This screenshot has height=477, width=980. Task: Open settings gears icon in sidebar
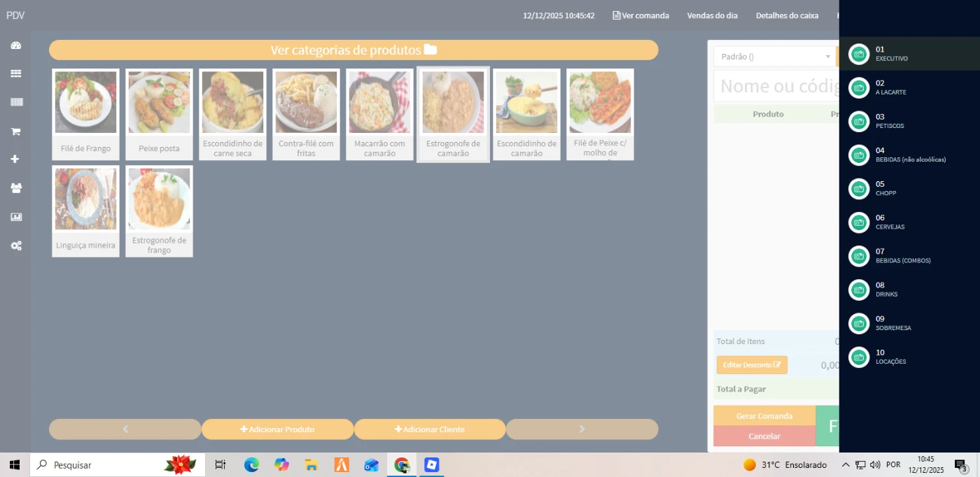pyautogui.click(x=15, y=245)
